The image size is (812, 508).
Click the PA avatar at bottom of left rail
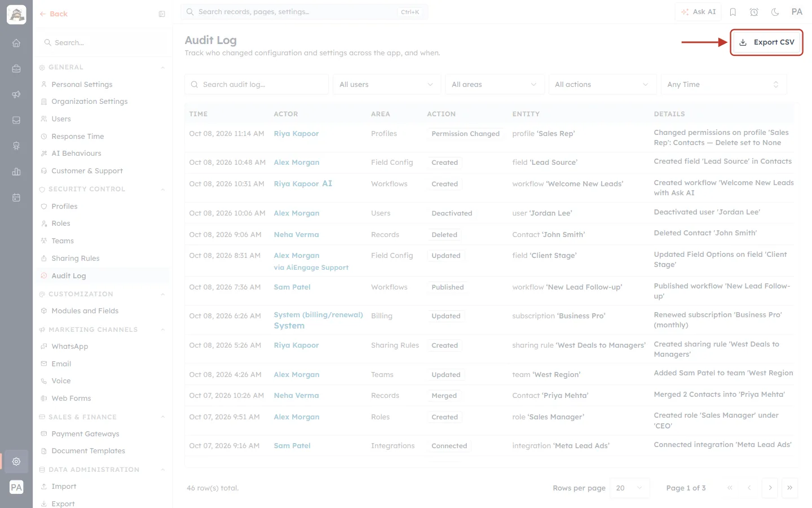[16, 487]
